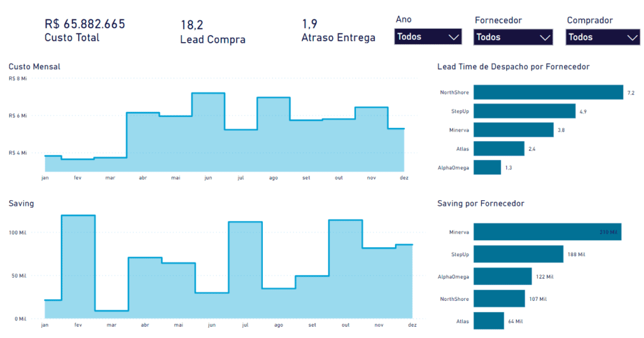The height and width of the screenshot is (338, 644).
Task: Click the 4,9 data label for StepUp
Action: pos(583,111)
